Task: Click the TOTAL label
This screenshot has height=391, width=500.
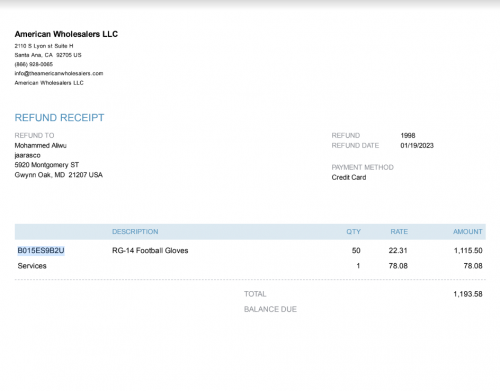Action: pyautogui.click(x=255, y=294)
